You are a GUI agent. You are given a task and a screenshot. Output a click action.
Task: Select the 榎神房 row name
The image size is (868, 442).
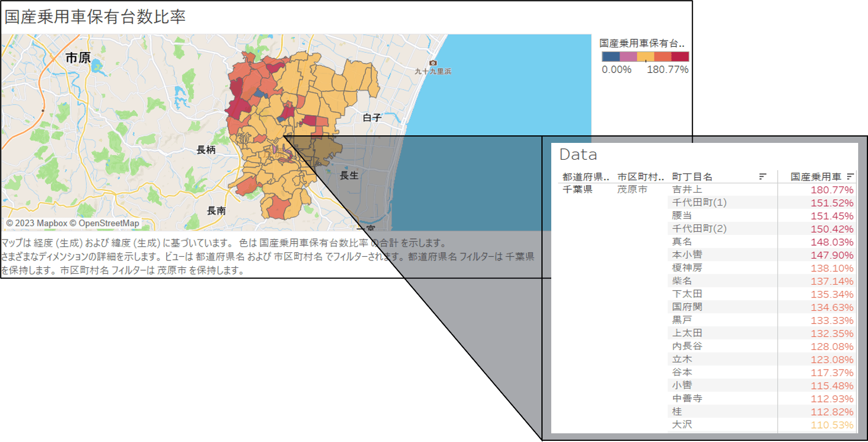pos(687,268)
